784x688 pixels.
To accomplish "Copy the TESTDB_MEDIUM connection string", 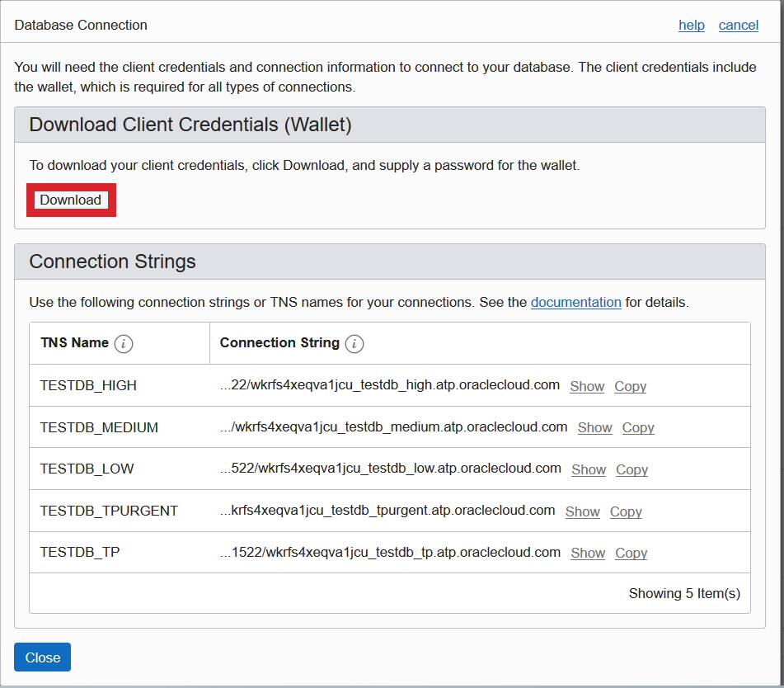I will (x=637, y=427).
